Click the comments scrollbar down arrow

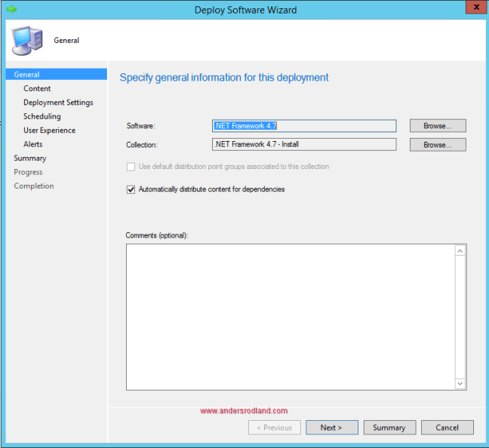(x=460, y=384)
